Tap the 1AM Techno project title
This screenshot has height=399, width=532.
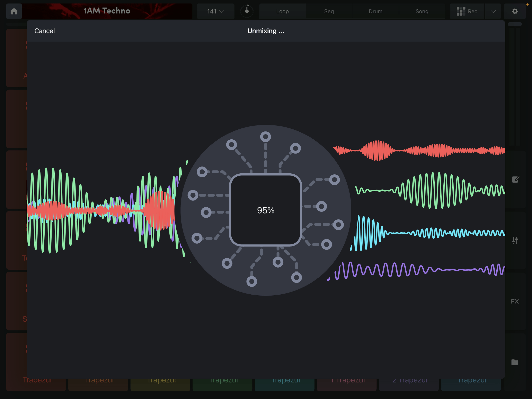pos(107,11)
